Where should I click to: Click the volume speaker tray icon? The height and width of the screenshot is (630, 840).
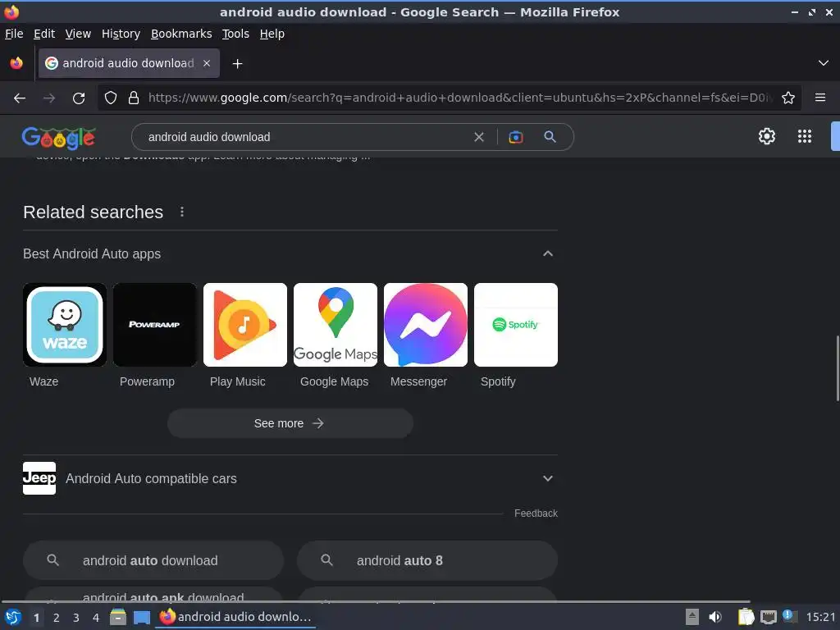coord(715,617)
